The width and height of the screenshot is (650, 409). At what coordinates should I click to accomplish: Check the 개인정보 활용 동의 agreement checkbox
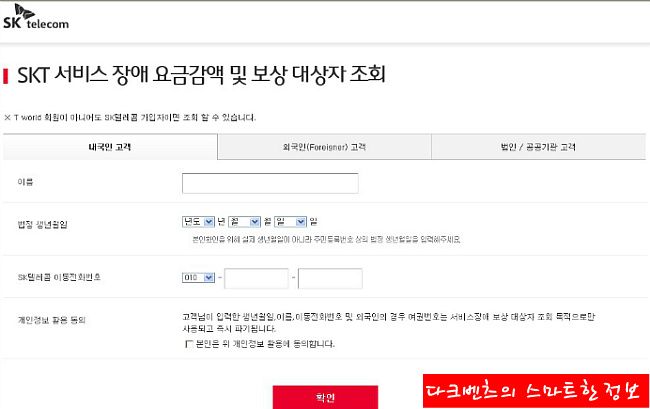[x=189, y=344]
